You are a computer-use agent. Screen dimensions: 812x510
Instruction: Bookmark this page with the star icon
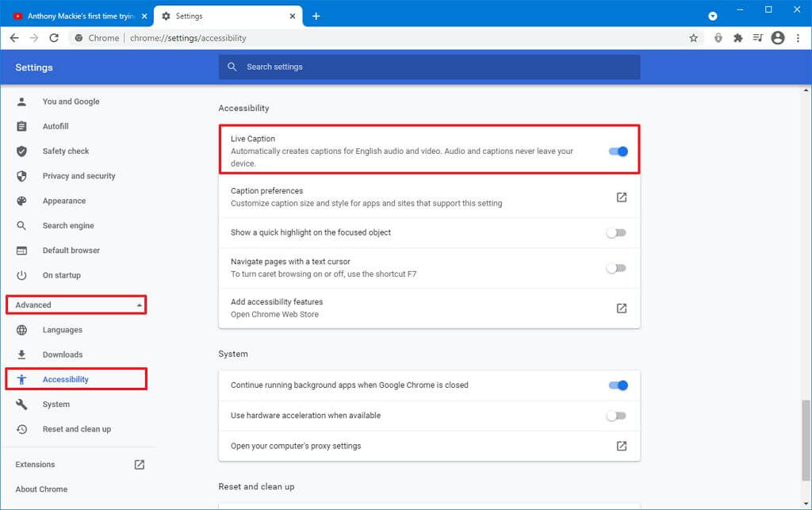tap(693, 37)
